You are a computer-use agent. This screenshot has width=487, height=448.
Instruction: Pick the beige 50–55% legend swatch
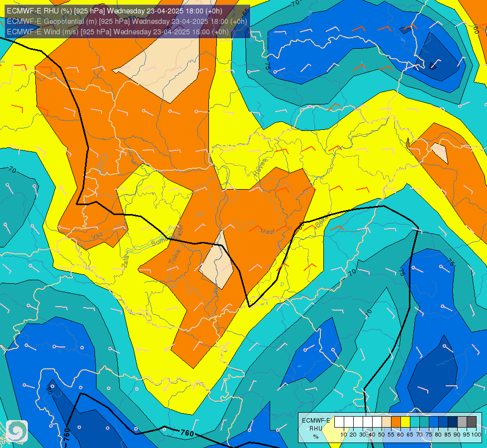[x=387, y=422]
